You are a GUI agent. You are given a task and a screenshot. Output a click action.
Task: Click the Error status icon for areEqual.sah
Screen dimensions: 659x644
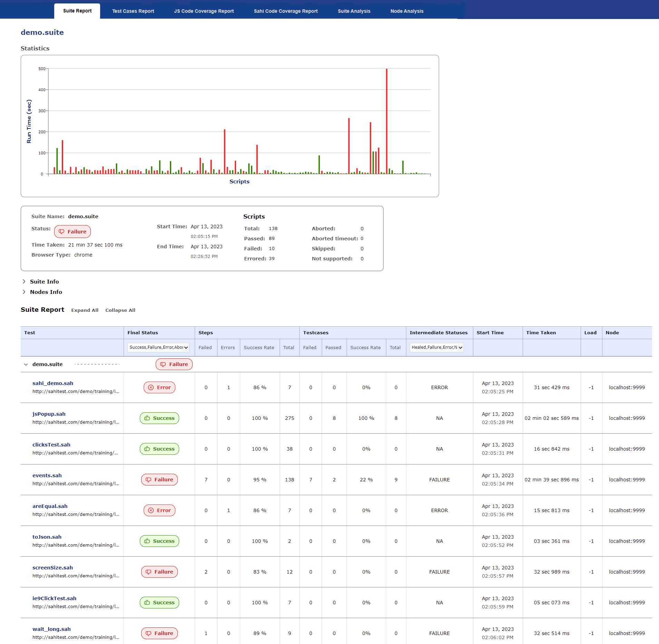click(x=151, y=510)
